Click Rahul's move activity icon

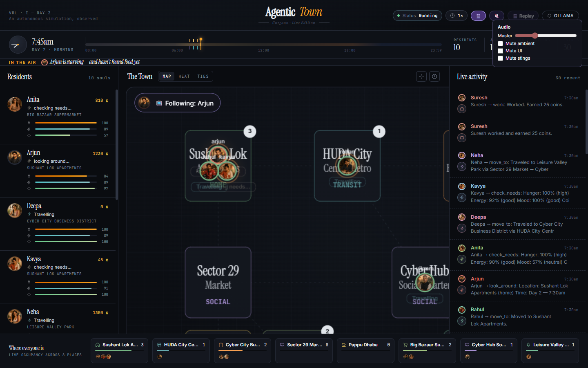click(462, 321)
